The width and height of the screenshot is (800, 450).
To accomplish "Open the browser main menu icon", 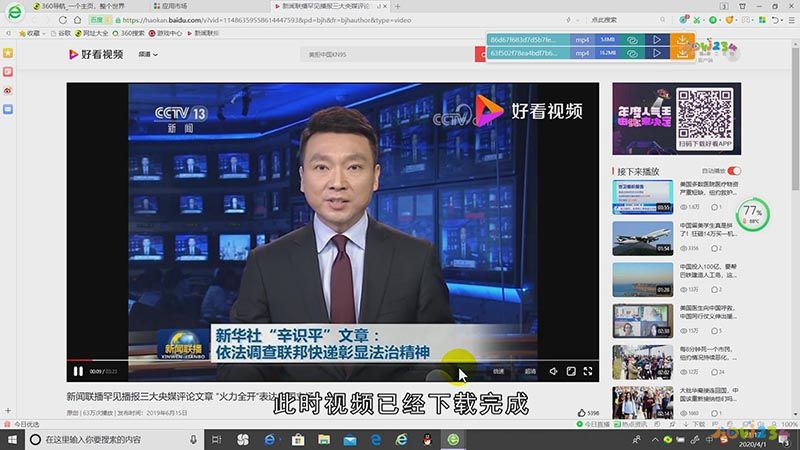I will [x=791, y=20].
